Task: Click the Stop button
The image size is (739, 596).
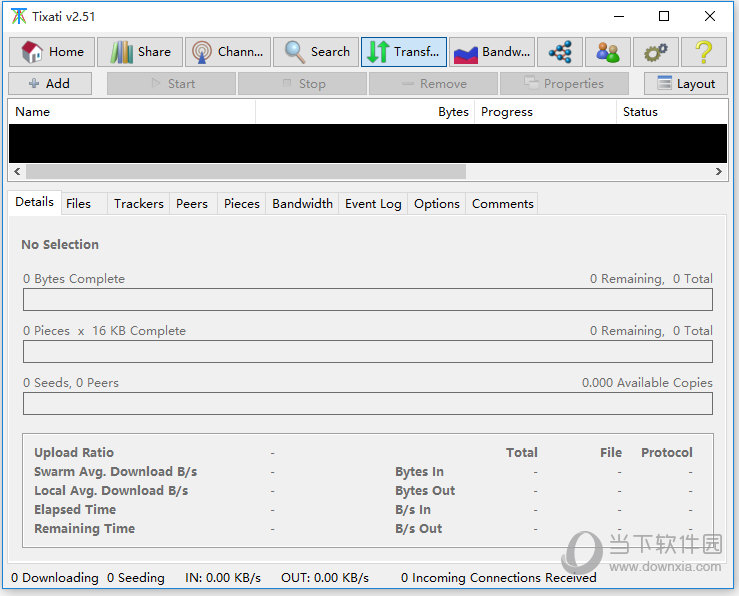Action: pyautogui.click(x=303, y=84)
